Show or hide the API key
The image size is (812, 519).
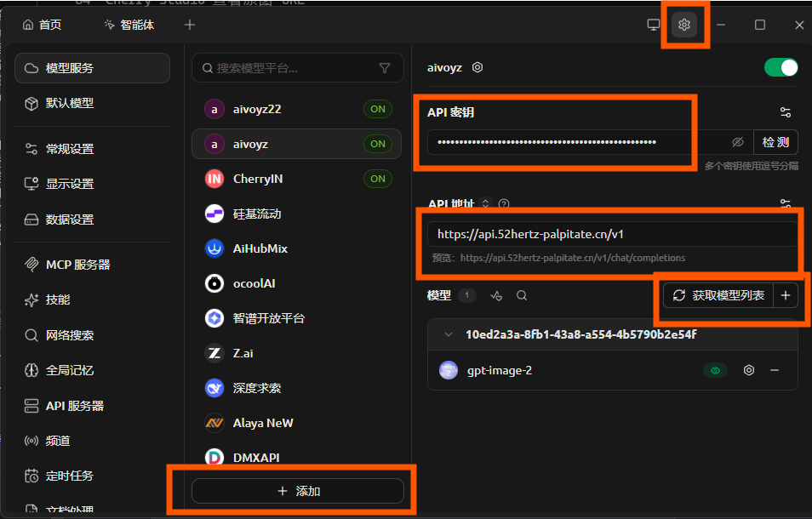[x=737, y=142]
